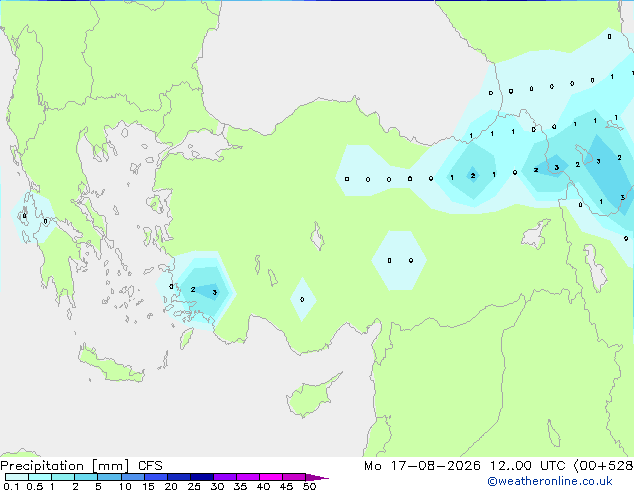Select the 15–20 mm legend color box
The image size is (634, 490).
click(155, 477)
